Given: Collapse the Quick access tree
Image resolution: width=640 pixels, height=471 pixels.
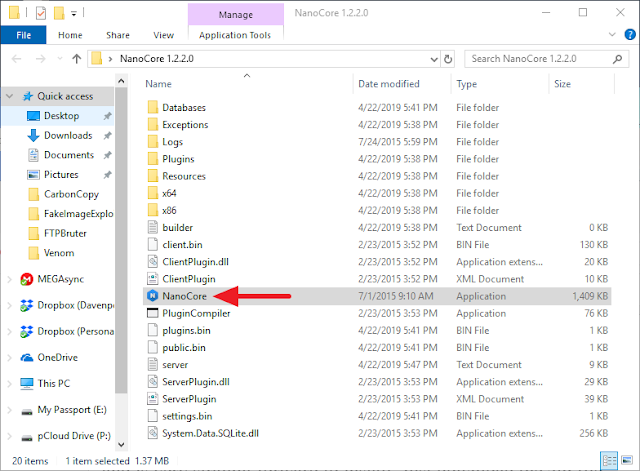Looking at the screenshot, I should tap(10, 96).
